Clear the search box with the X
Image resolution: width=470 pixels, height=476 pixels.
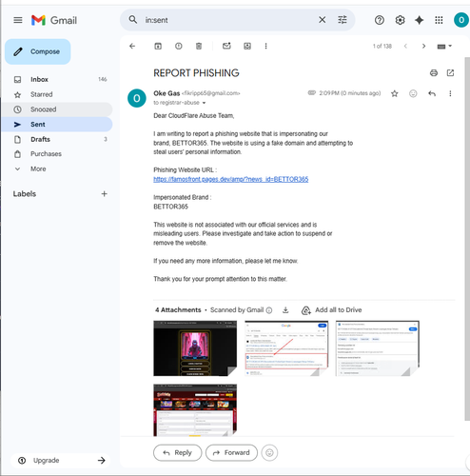[x=322, y=20]
